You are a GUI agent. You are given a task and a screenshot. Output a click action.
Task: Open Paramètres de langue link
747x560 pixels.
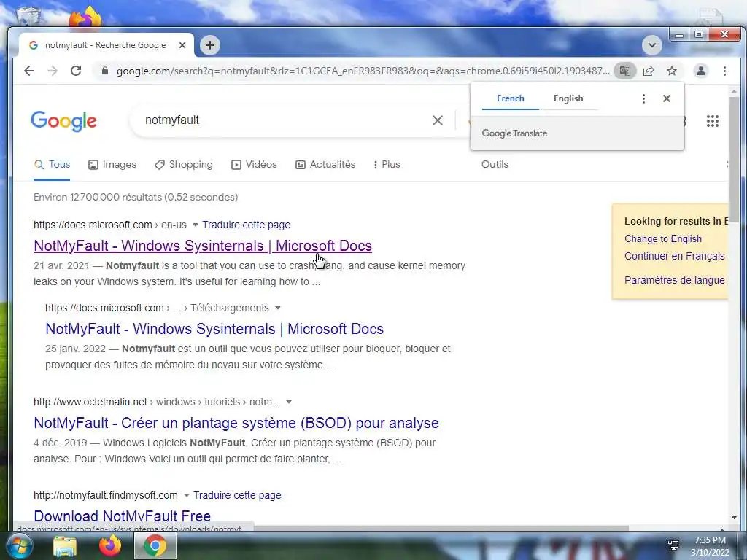pos(675,281)
